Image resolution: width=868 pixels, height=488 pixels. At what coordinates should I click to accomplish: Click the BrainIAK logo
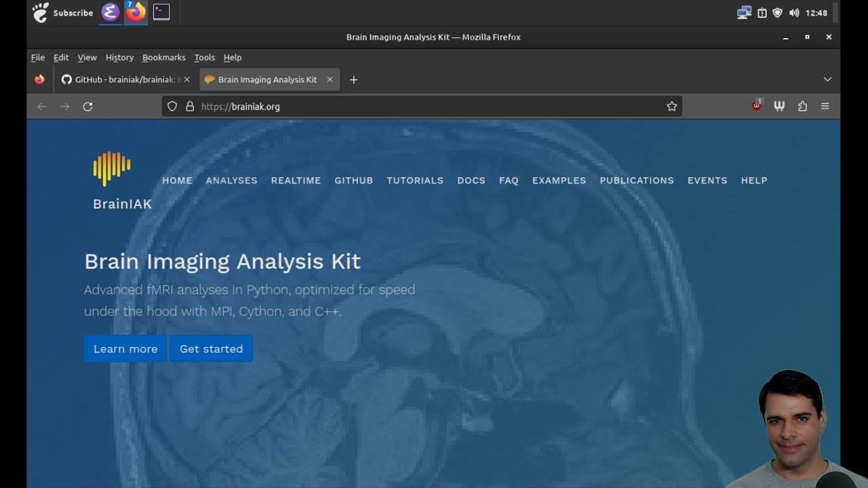tap(112, 169)
